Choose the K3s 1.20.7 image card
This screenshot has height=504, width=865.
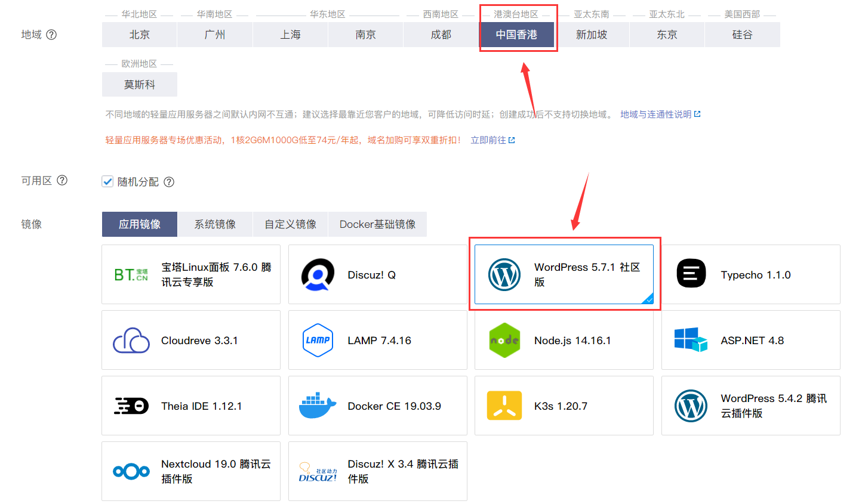(x=564, y=406)
